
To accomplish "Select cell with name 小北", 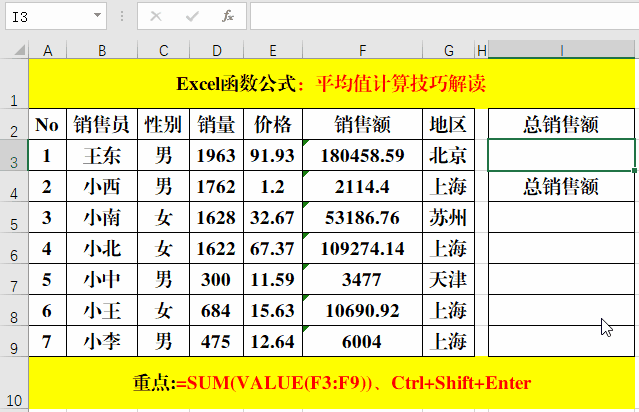I will [102, 248].
